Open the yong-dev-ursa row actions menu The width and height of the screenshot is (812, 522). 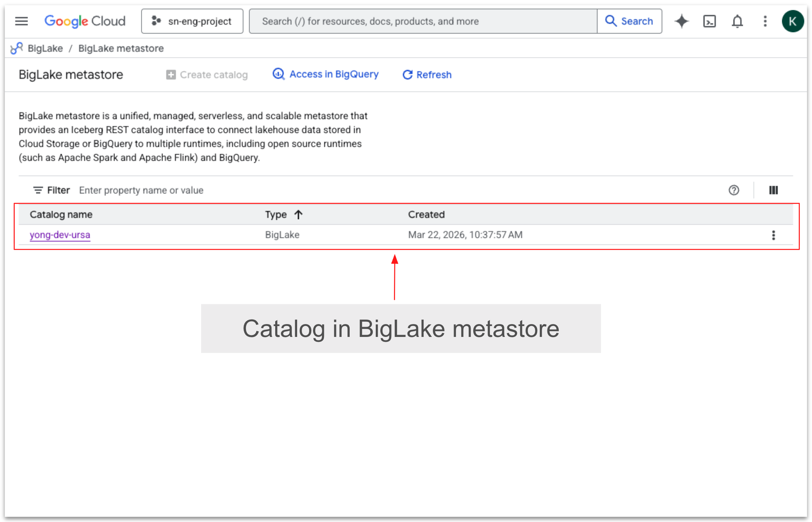point(773,235)
